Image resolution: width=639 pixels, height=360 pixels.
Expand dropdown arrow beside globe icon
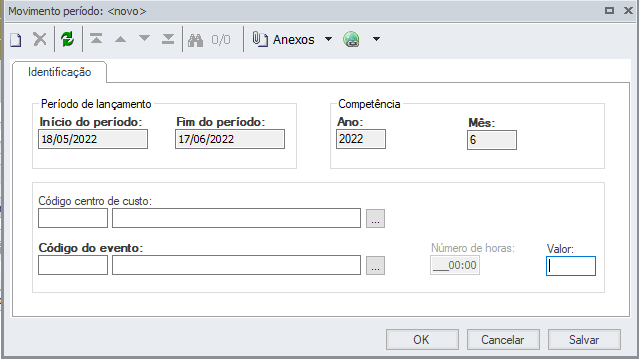[x=377, y=39]
